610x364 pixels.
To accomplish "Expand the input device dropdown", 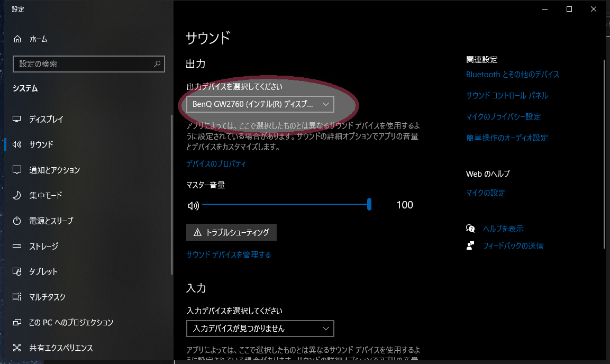I will [260, 329].
